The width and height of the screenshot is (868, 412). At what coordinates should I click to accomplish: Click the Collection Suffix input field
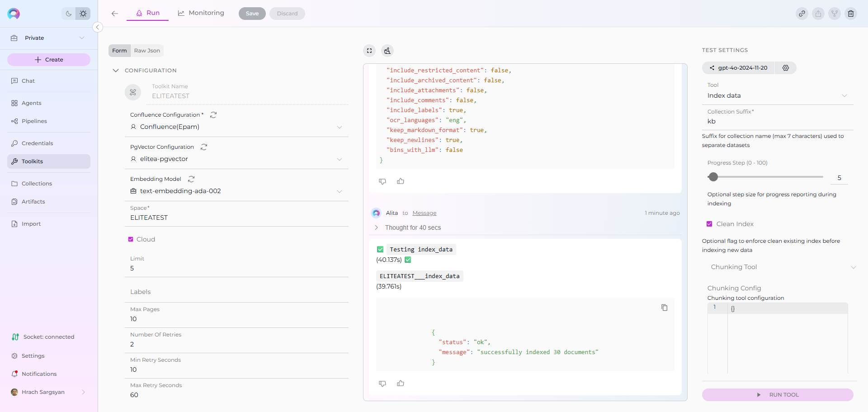click(777, 121)
